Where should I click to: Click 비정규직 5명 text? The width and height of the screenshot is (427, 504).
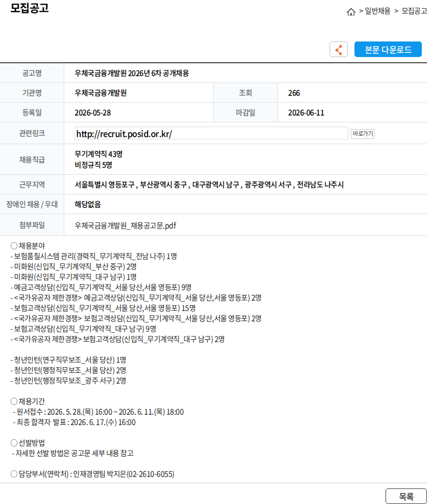coord(93,165)
